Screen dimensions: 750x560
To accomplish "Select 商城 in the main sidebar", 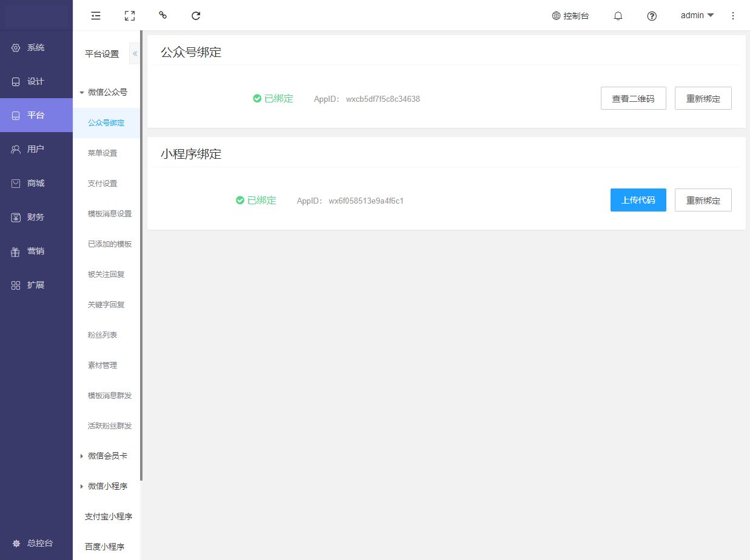I will tap(36, 183).
